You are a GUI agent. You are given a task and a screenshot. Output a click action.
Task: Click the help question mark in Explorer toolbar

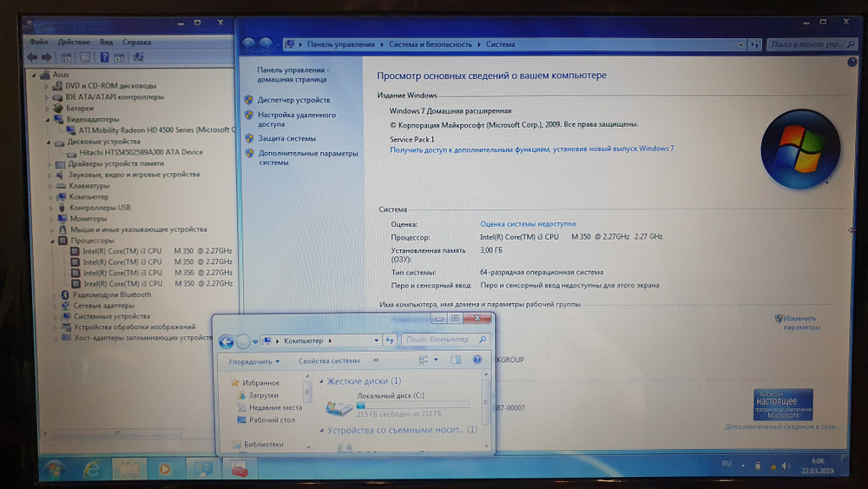pyautogui.click(x=477, y=360)
